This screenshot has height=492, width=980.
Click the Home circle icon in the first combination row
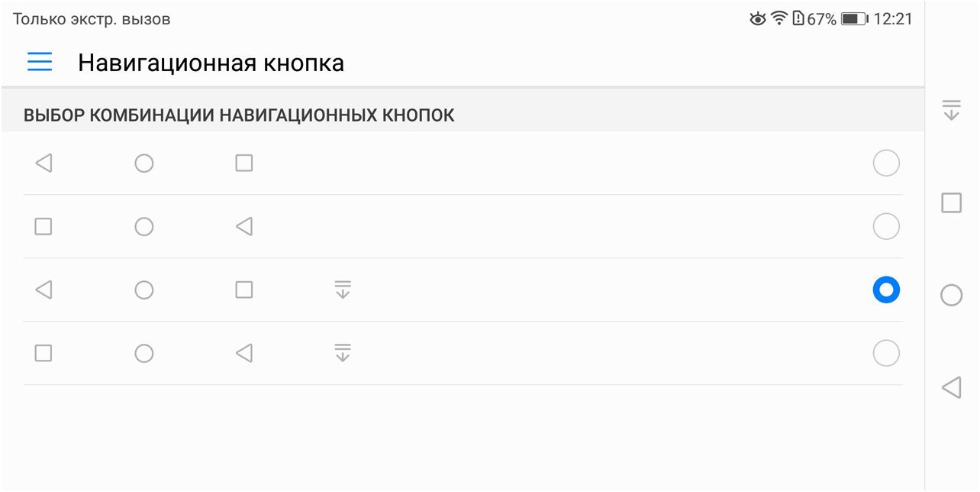(x=144, y=163)
